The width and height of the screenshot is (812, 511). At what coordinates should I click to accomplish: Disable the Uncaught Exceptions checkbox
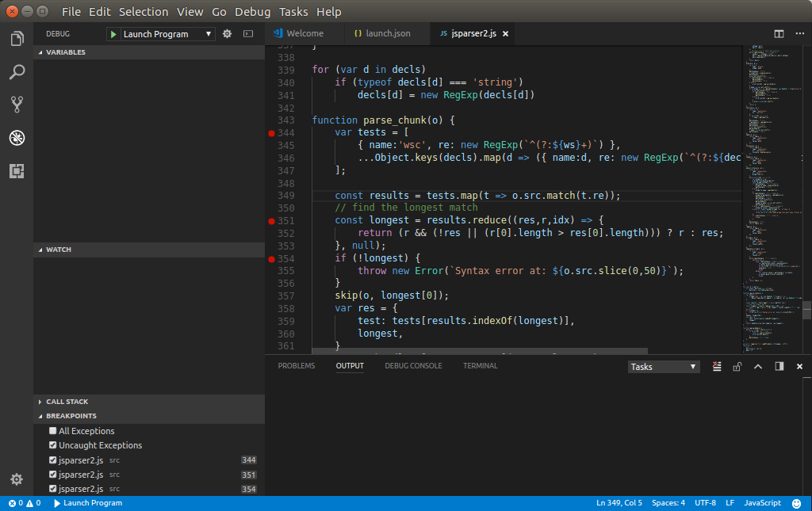click(52, 444)
